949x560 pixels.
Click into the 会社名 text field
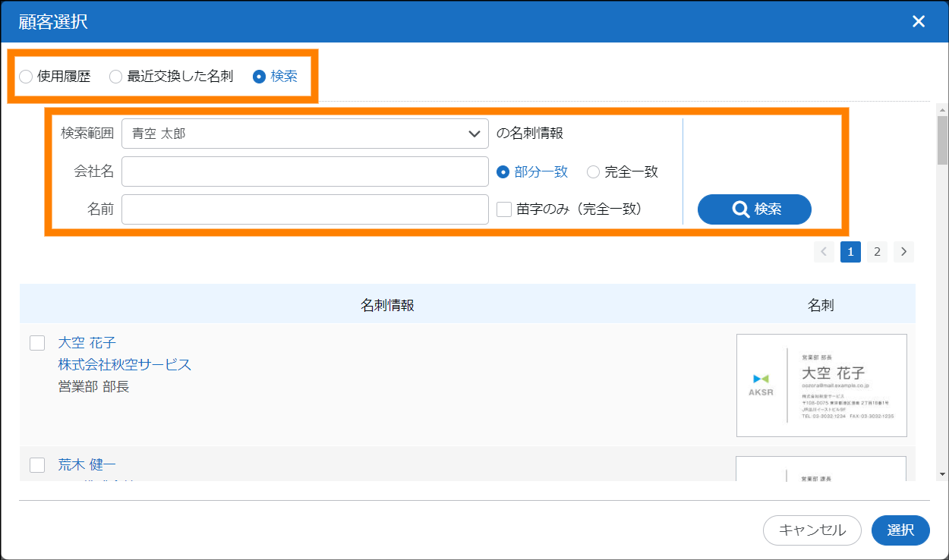pos(304,171)
